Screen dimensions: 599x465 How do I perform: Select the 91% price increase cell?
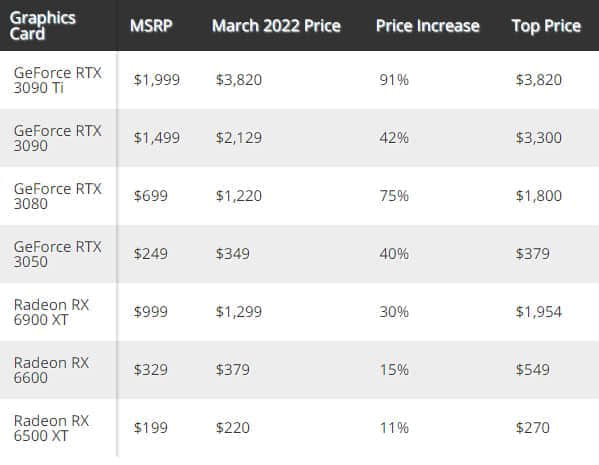pyautogui.click(x=394, y=80)
